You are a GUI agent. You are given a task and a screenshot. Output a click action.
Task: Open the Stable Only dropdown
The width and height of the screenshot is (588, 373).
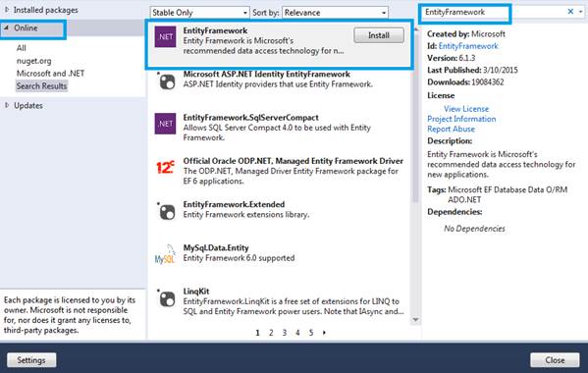coord(199,13)
